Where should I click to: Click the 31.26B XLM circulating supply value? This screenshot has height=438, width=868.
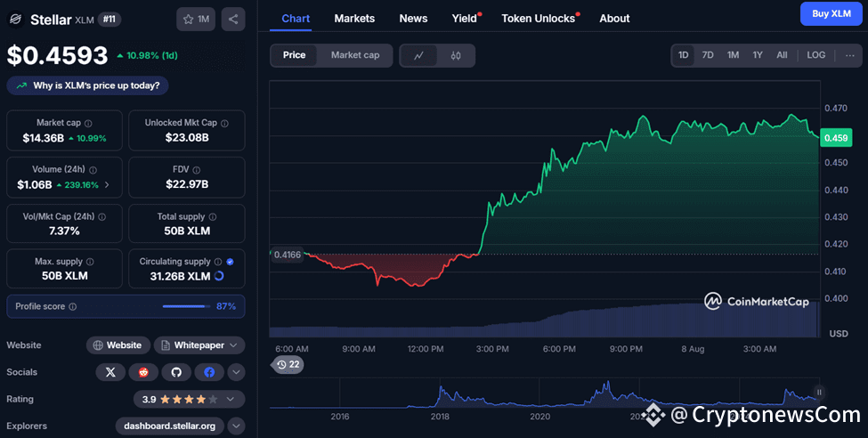[180, 276]
